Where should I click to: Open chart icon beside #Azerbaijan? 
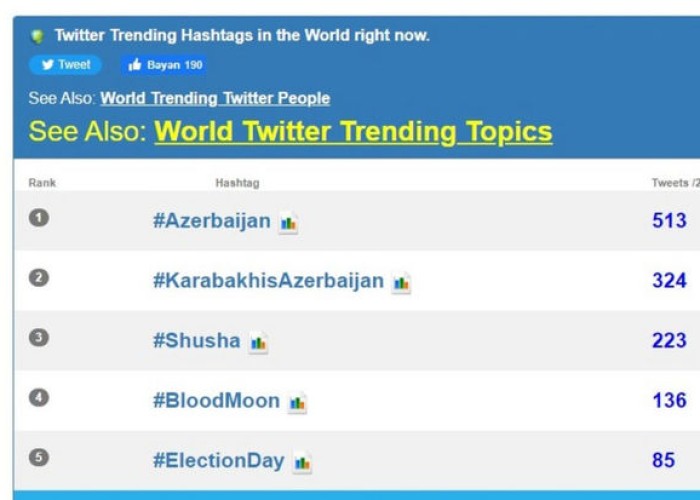pos(289,223)
